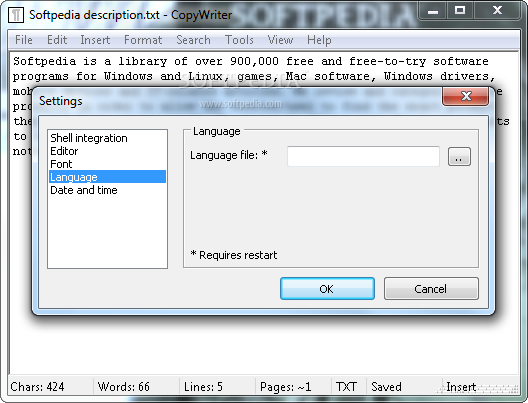Click the Insert mode status indicator
The width and height of the screenshot is (528, 403).
click(461, 387)
